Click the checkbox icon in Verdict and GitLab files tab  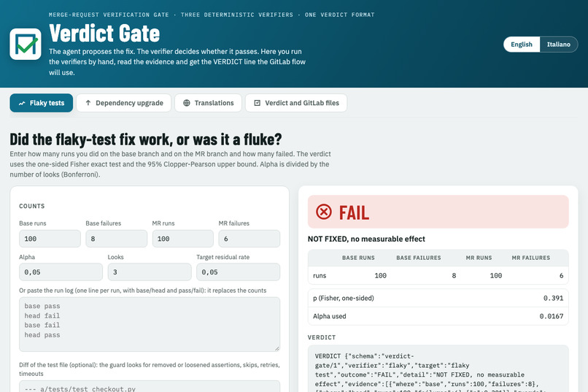click(258, 103)
